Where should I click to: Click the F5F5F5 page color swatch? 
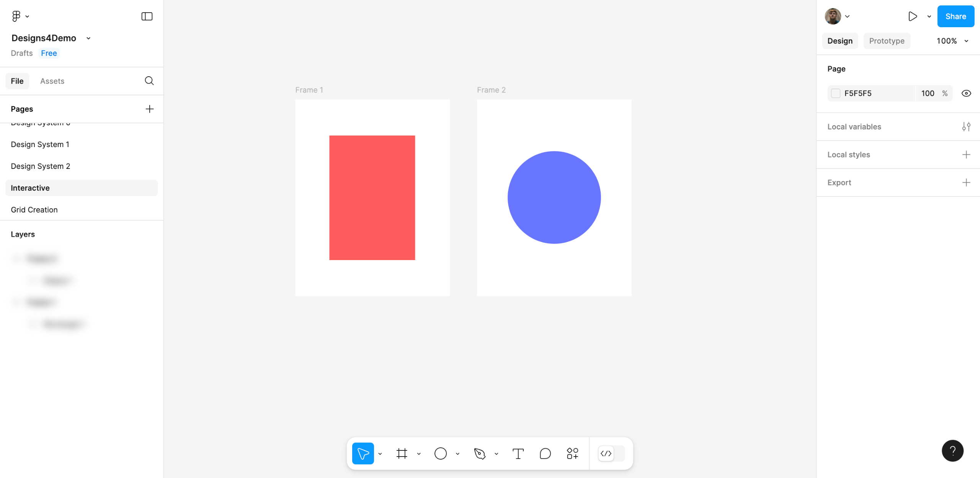click(x=836, y=93)
